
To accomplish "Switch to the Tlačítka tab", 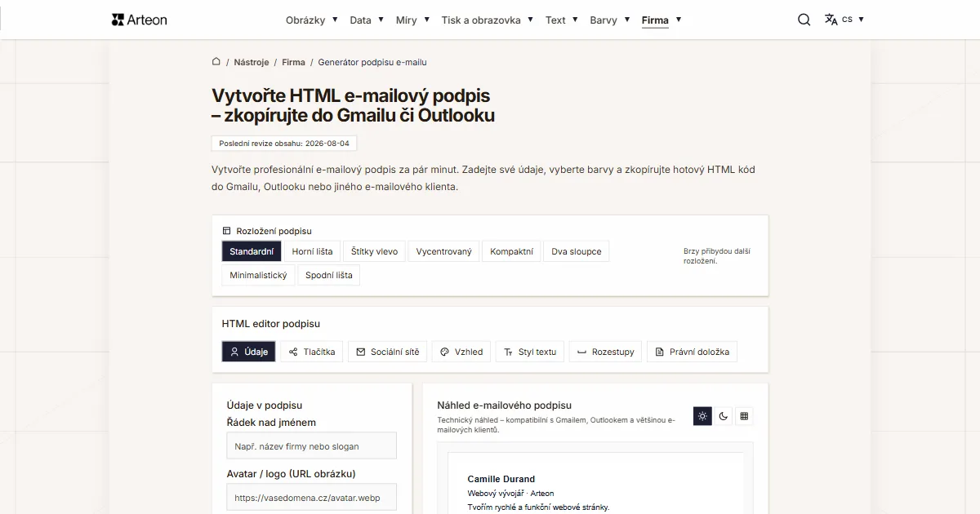I will 311,352.
